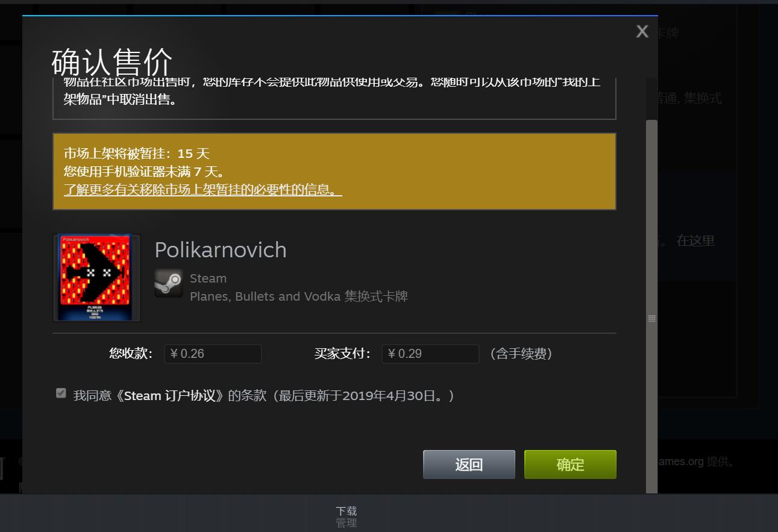Click the Polikarnovich trading card thumbnail
Screen dimensions: 778x532
(x=96, y=277)
